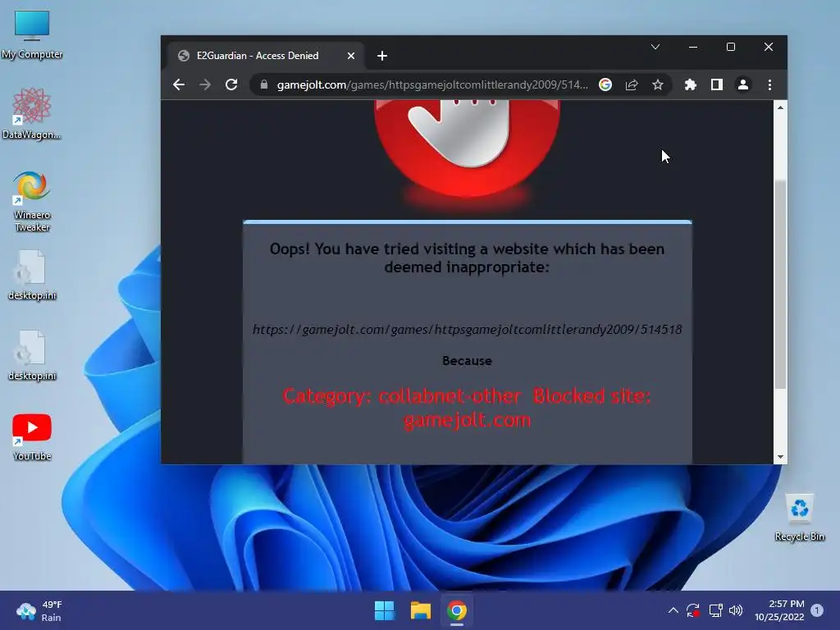
Task: Open volume control speaker icon
Action: click(x=736, y=610)
